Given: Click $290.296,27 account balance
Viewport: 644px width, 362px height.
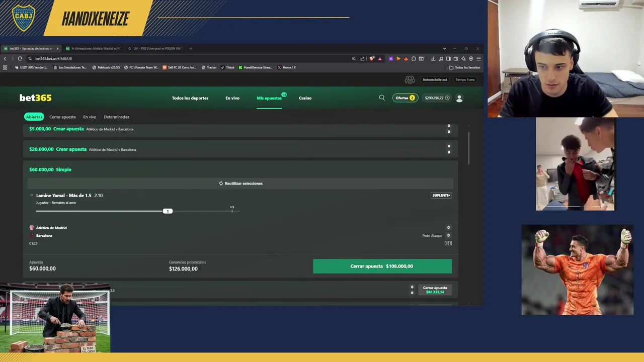Looking at the screenshot, I should pos(434,98).
